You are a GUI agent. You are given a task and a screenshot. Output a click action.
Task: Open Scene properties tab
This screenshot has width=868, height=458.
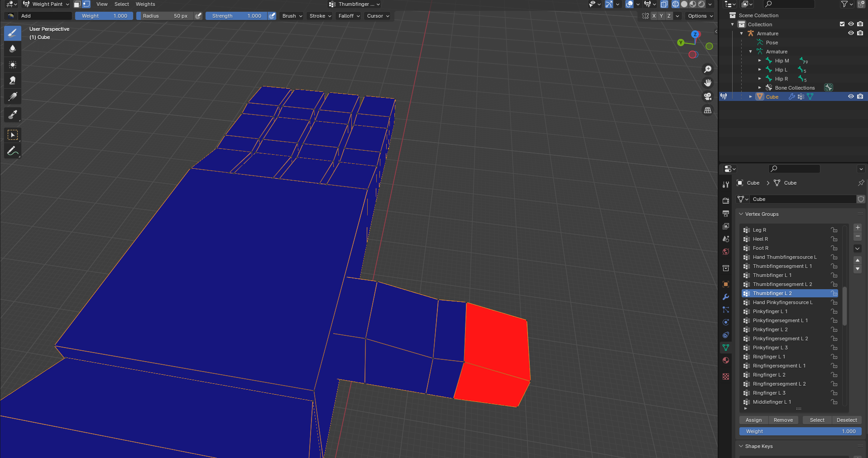click(x=726, y=239)
